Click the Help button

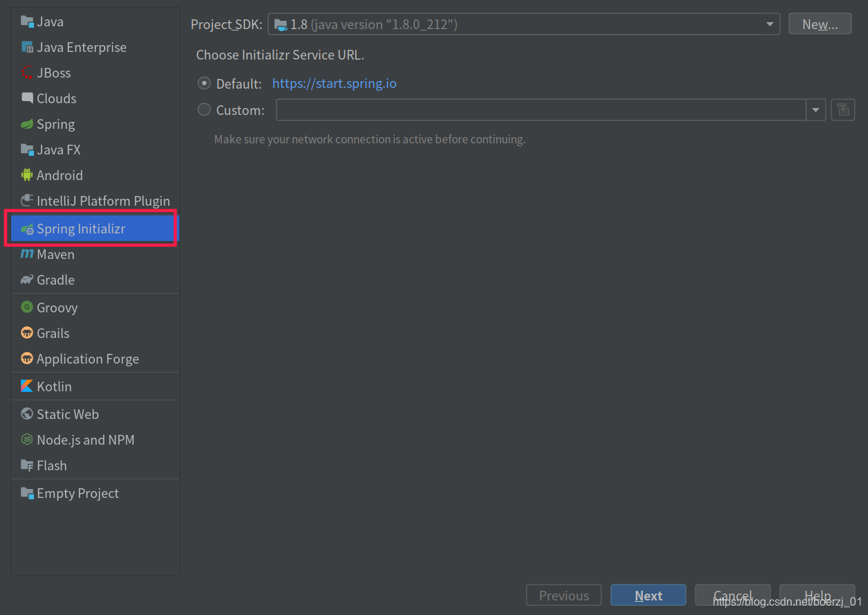pyautogui.click(x=817, y=596)
